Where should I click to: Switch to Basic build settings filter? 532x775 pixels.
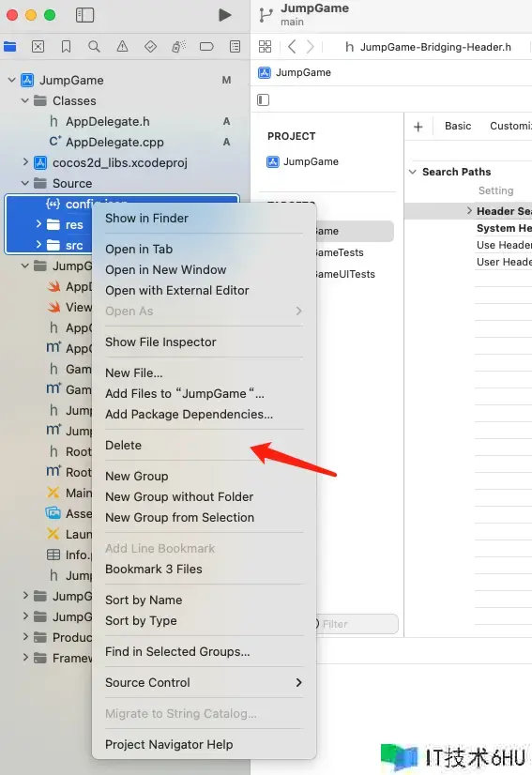458,126
